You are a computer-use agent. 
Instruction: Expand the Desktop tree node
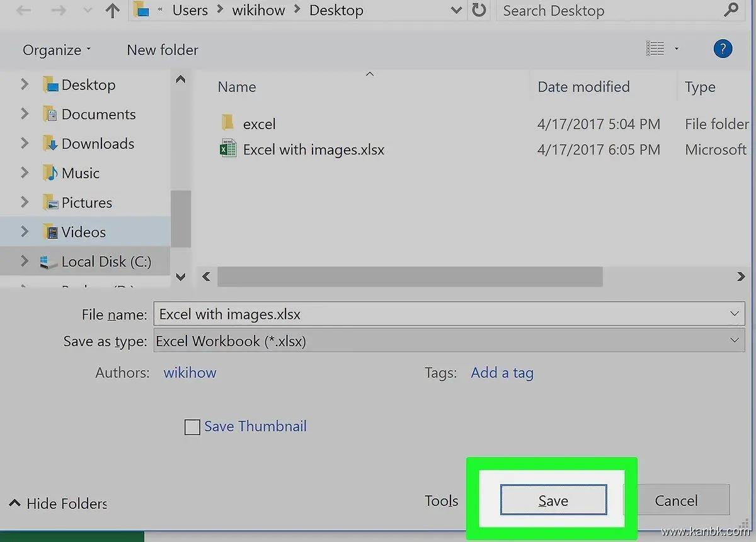coord(25,84)
